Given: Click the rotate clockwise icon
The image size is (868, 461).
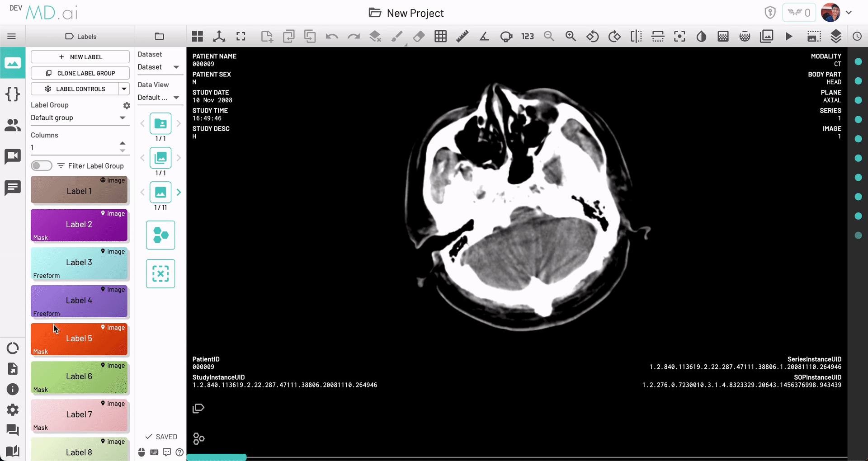Looking at the screenshot, I should (x=614, y=37).
